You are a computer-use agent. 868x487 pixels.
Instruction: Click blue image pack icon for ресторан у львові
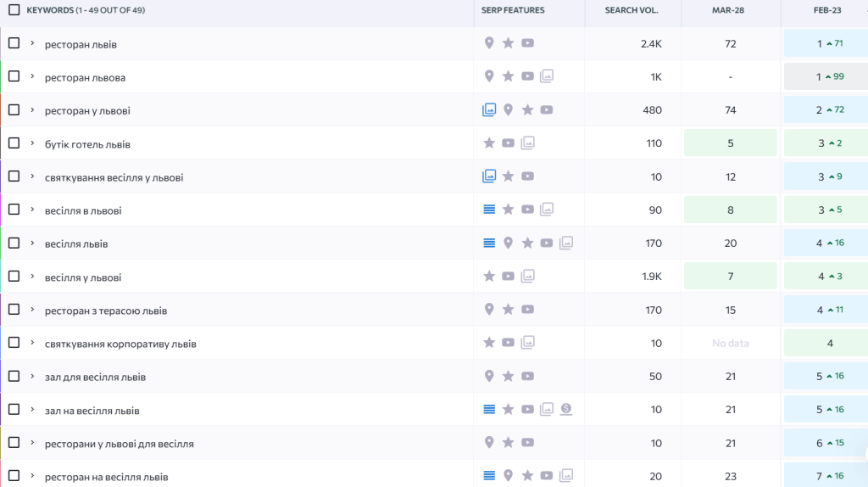489,109
